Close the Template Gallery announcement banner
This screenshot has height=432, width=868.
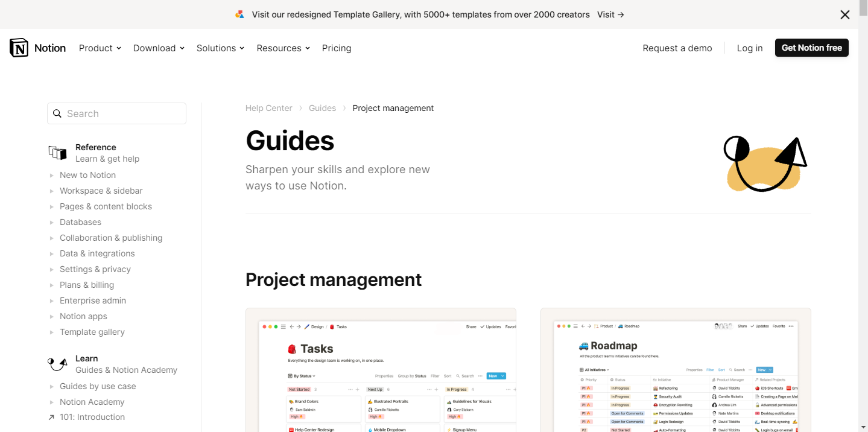(845, 14)
